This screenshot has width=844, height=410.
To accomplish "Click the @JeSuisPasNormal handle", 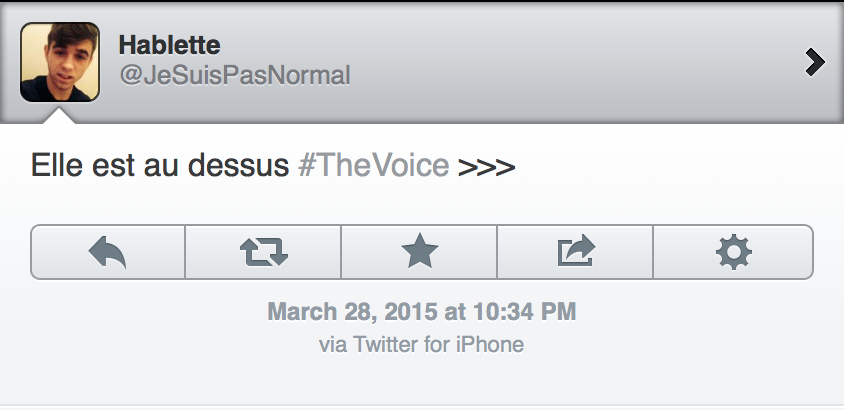I will pyautogui.click(x=234, y=76).
